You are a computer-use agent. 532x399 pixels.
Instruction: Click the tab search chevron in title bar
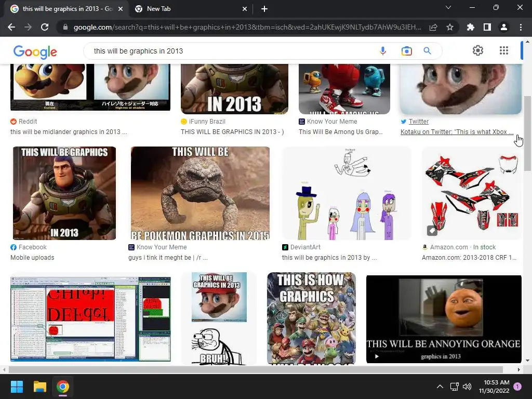(x=448, y=7)
